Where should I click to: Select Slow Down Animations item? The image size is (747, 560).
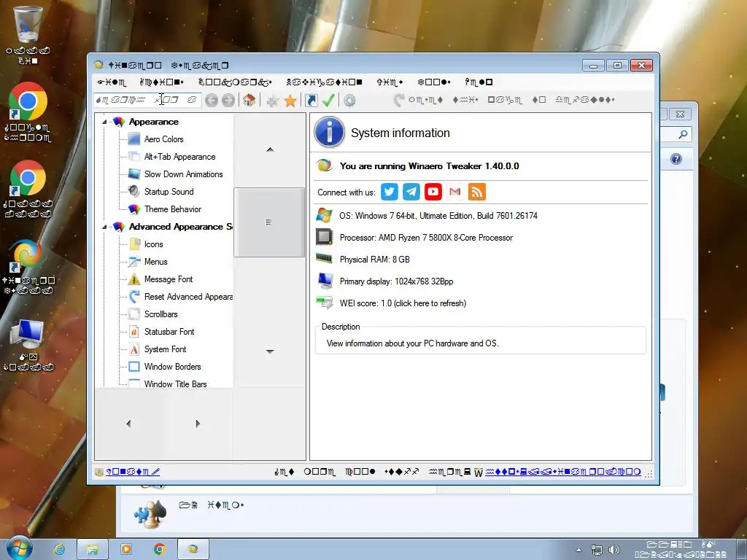point(183,174)
